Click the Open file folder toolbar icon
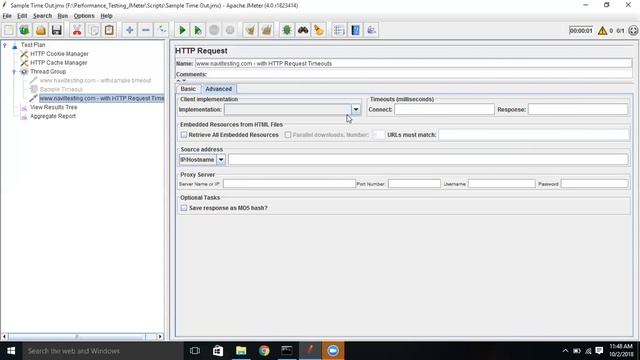The height and width of the screenshot is (360, 640). tap(40, 30)
